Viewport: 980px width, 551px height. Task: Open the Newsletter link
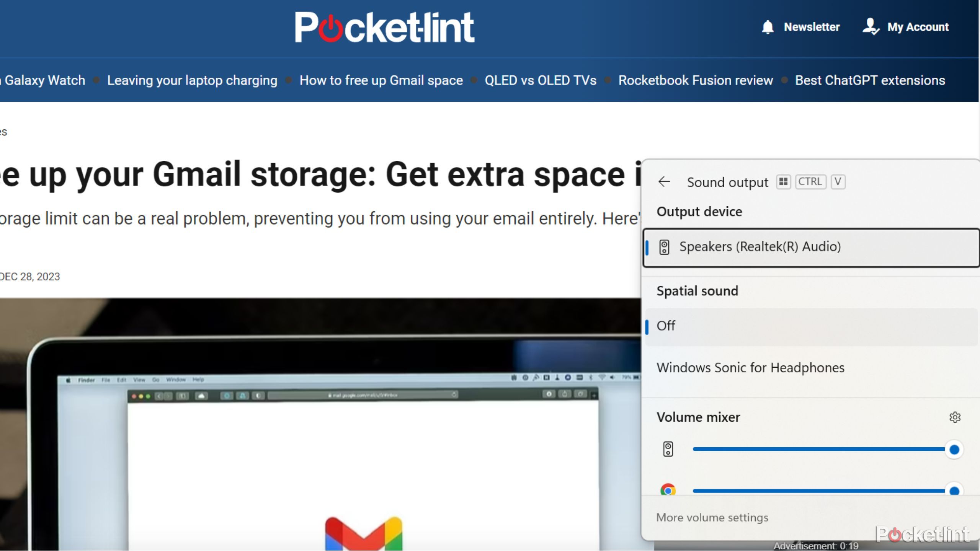812,27
